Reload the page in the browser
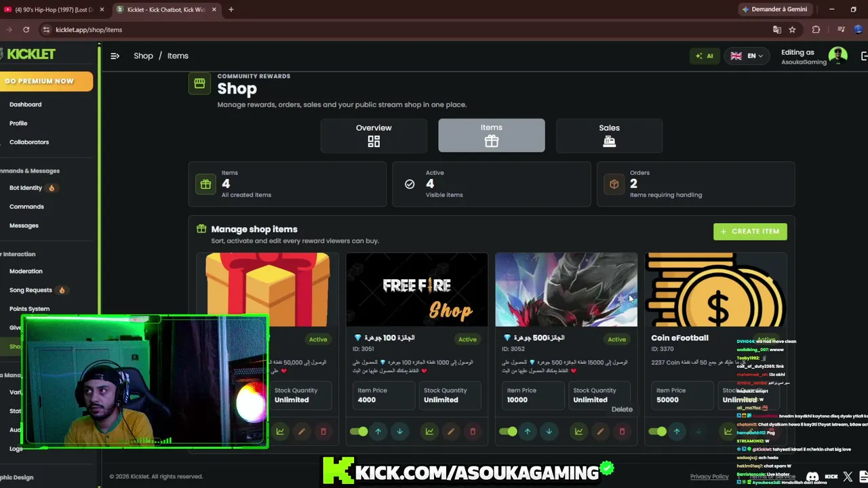This screenshot has height=488, width=868. point(26,30)
